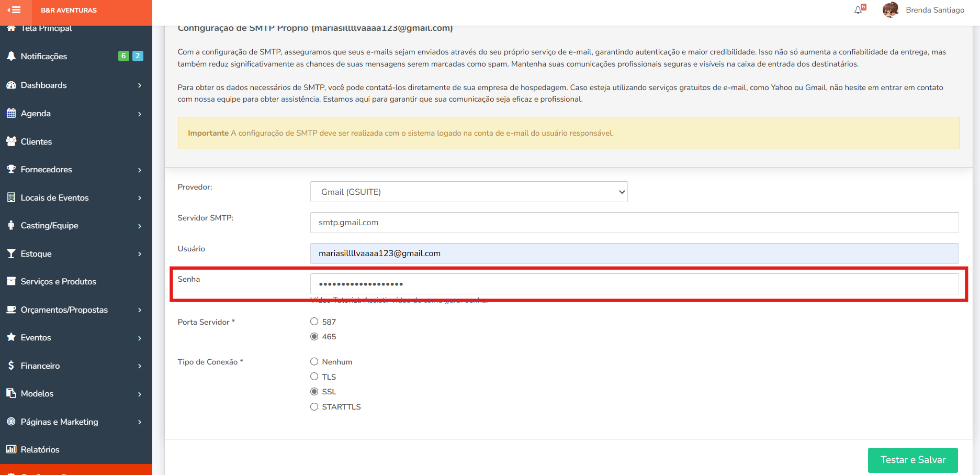Open the notification bell in the top bar
980x475 pixels.
(x=858, y=10)
